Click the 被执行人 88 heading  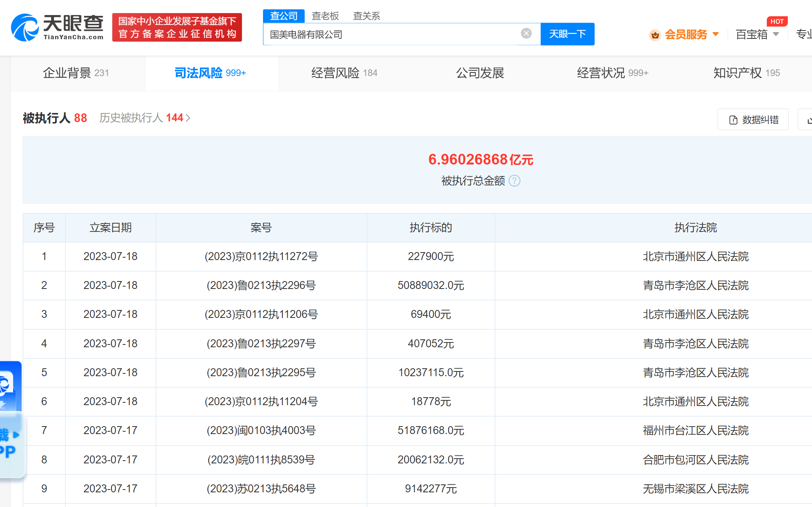pyautogui.click(x=55, y=118)
